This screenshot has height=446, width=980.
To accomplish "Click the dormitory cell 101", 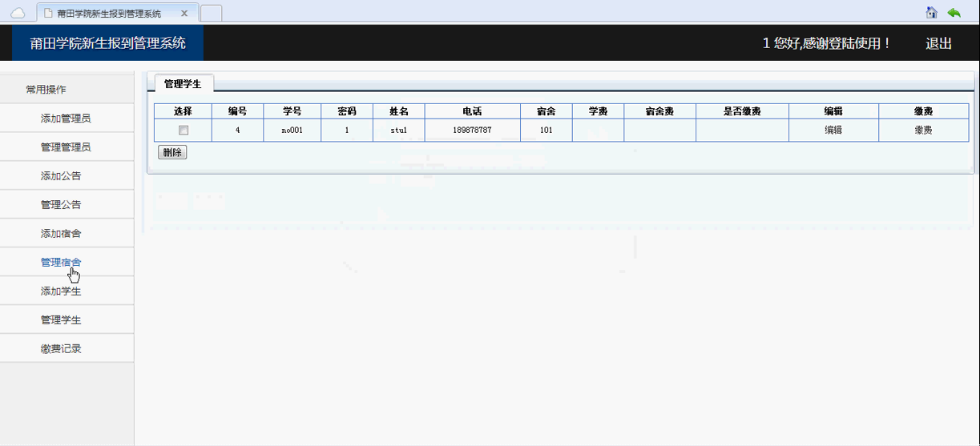I will click(546, 130).
